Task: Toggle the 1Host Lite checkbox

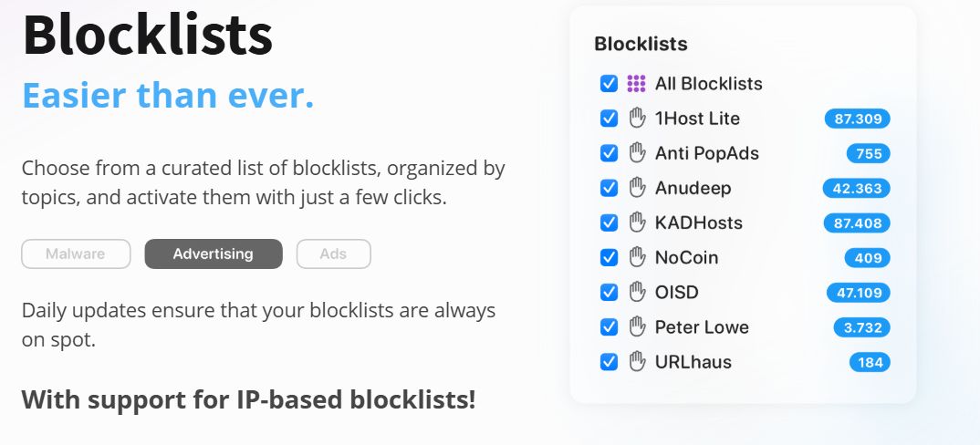Action: pos(609,119)
